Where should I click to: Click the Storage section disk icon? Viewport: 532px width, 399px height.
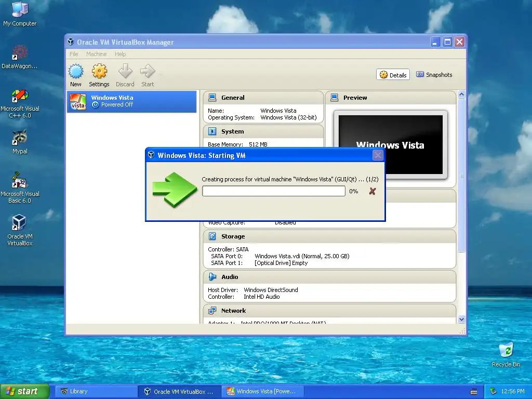[x=212, y=236]
